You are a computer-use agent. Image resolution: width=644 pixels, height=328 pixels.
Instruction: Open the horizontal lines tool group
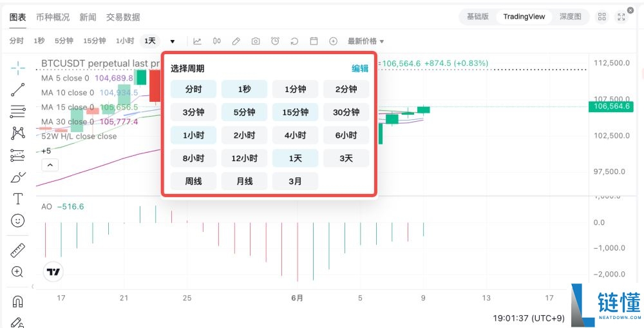[17, 111]
